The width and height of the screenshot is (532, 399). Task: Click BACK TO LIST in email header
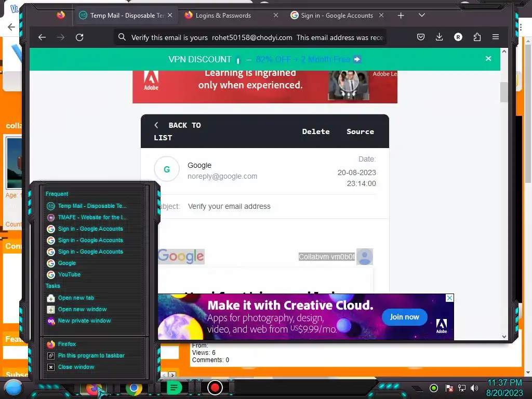(x=177, y=131)
